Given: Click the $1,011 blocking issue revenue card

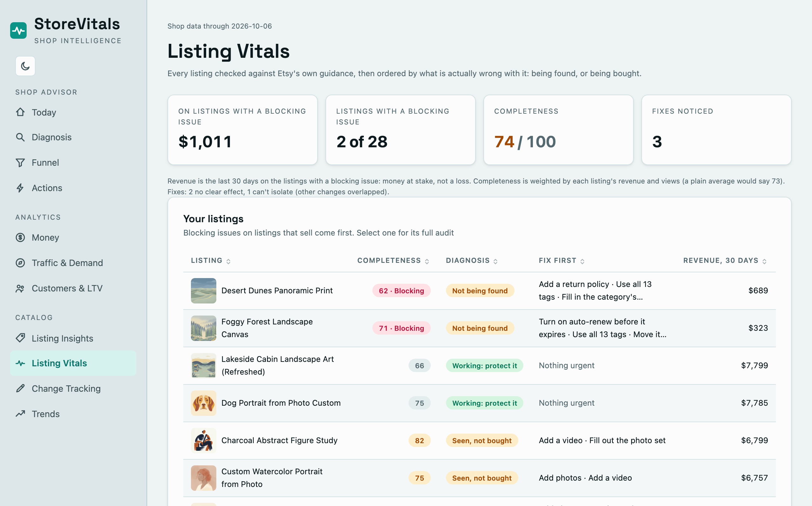Looking at the screenshot, I should point(242,130).
